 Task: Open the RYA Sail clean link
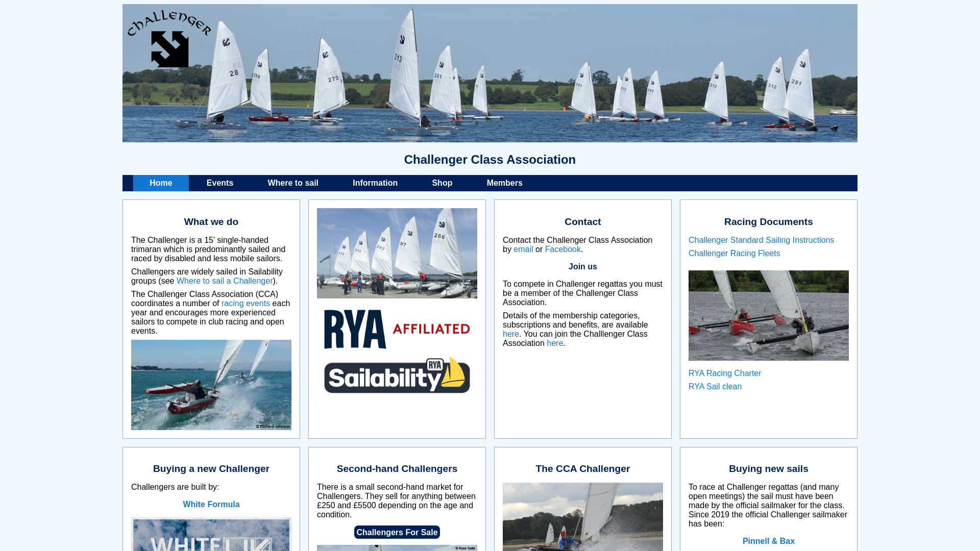pyautogui.click(x=715, y=387)
